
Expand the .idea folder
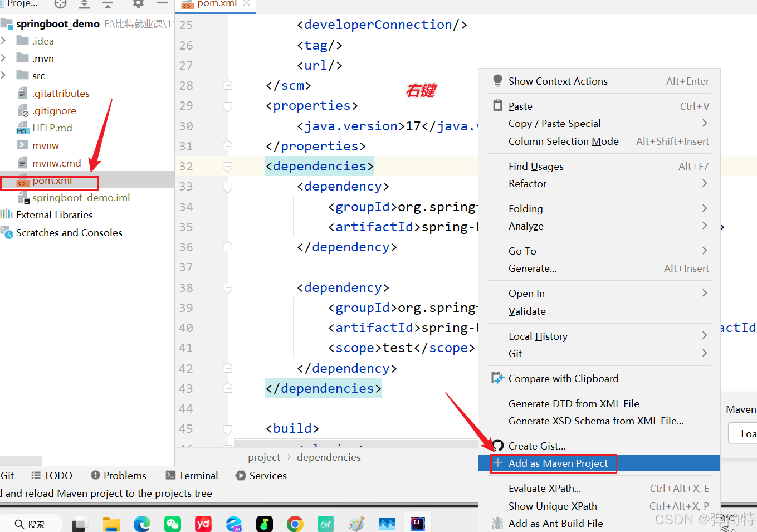[x=3, y=41]
